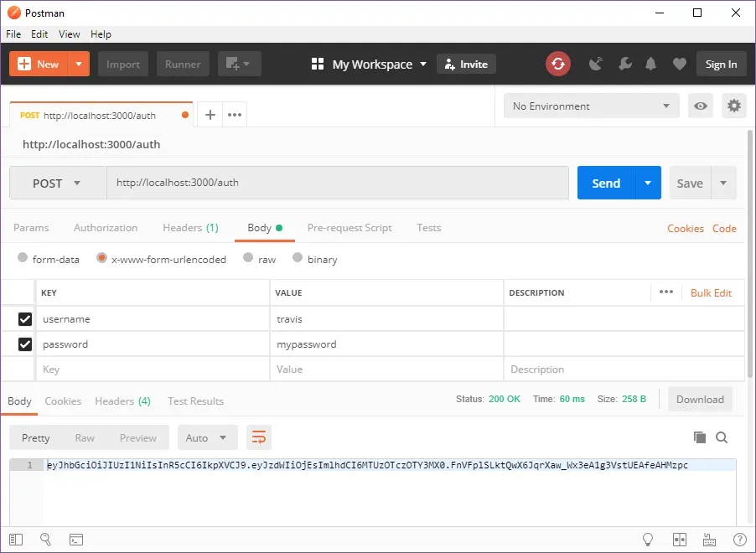The image size is (756, 553).
Task: Open settings with the wrench icon
Action: click(625, 63)
